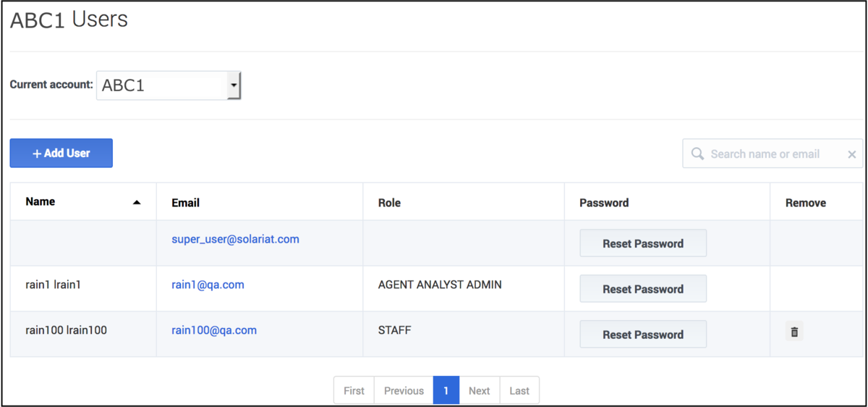Go to the First page
The image size is (868, 407).
pyautogui.click(x=354, y=390)
